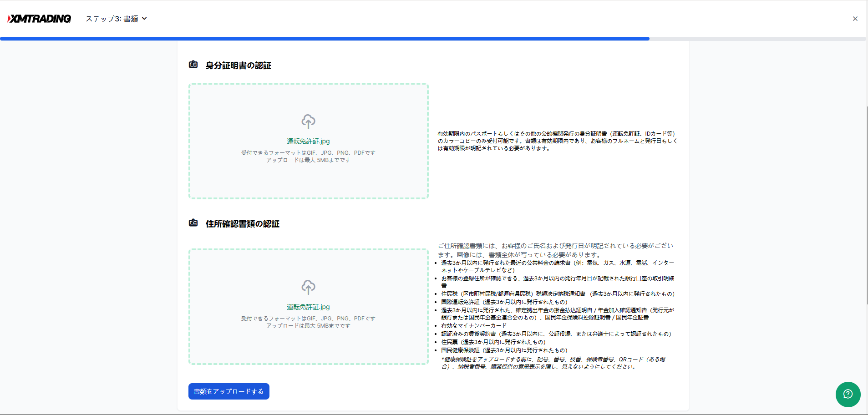This screenshot has height=415, width=868.
Task: Open the ステップ3: 書類 step dropdown
Action: (x=112, y=19)
